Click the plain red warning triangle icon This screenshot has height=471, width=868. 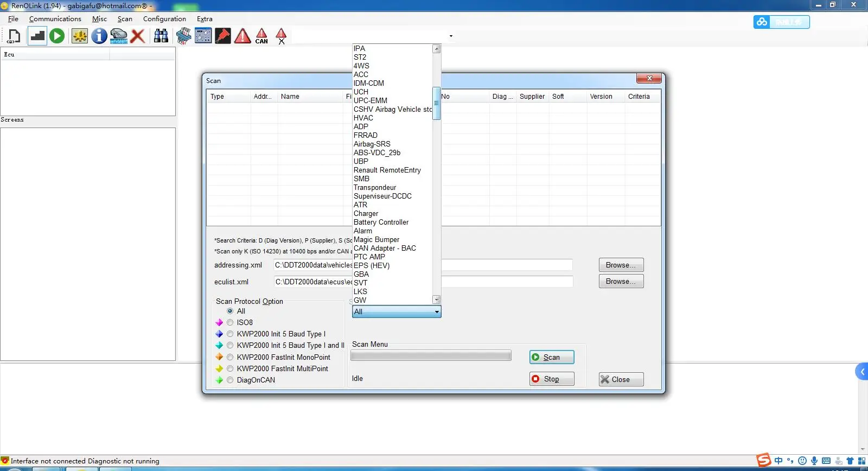click(242, 36)
